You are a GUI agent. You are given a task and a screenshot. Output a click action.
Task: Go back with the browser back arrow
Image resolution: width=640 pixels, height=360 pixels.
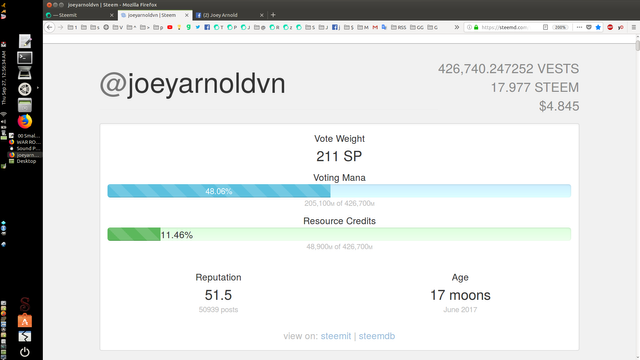click(x=49, y=27)
